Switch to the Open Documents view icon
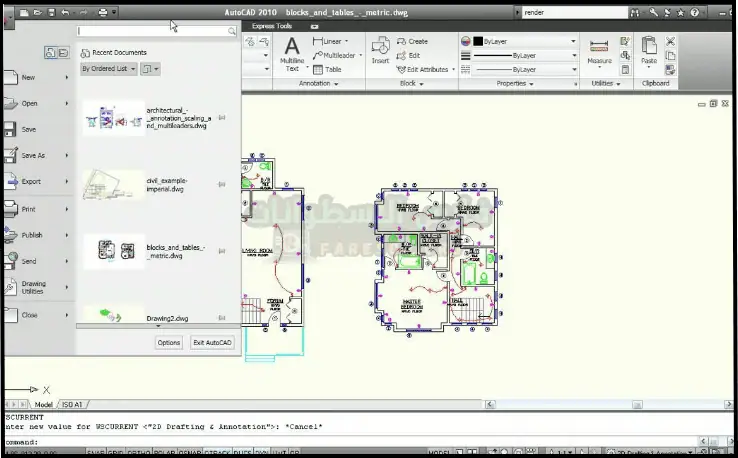The width and height of the screenshot is (738, 458). pos(62,52)
